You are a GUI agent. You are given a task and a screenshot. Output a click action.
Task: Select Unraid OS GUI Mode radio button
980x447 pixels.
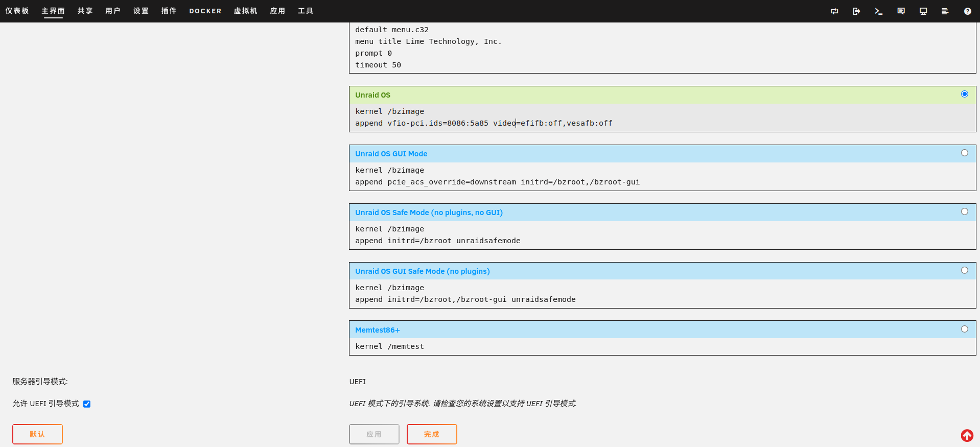[x=965, y=153]
